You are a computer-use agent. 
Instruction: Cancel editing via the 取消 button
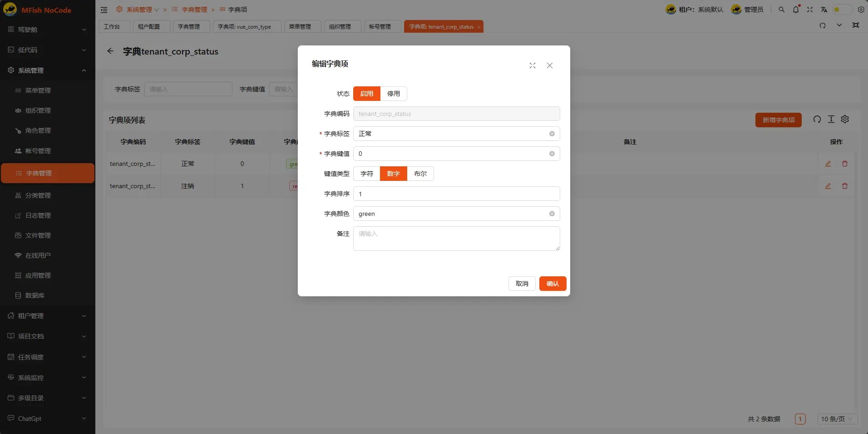point(522,283)
